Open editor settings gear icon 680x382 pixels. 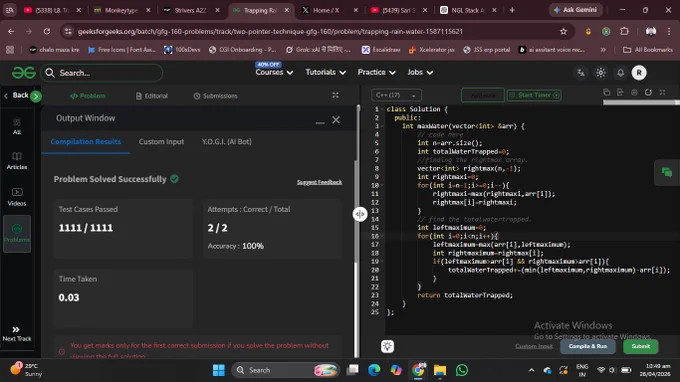(634, 92)
